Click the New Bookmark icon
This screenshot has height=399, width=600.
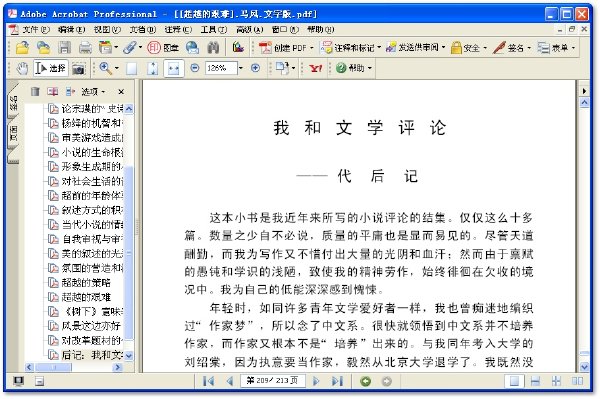click(x=52, y=91)
